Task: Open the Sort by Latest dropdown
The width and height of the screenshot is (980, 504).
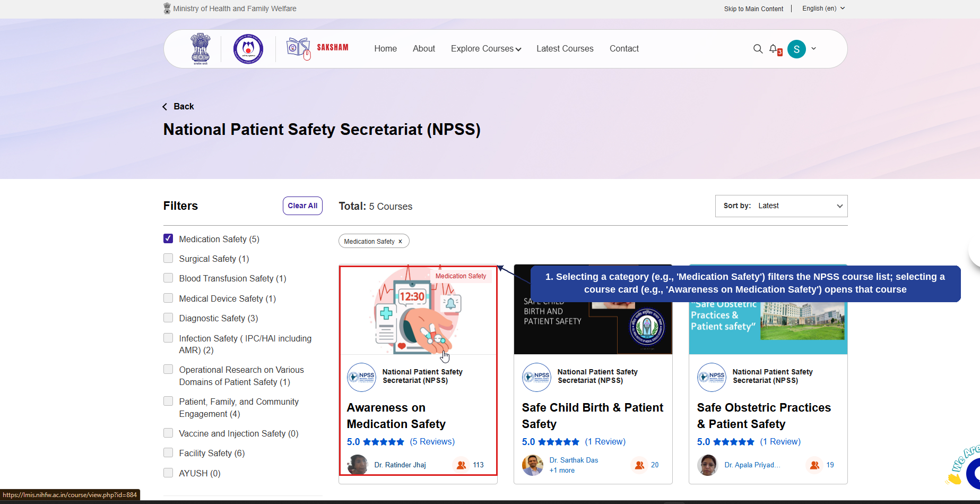Action: 781,206
